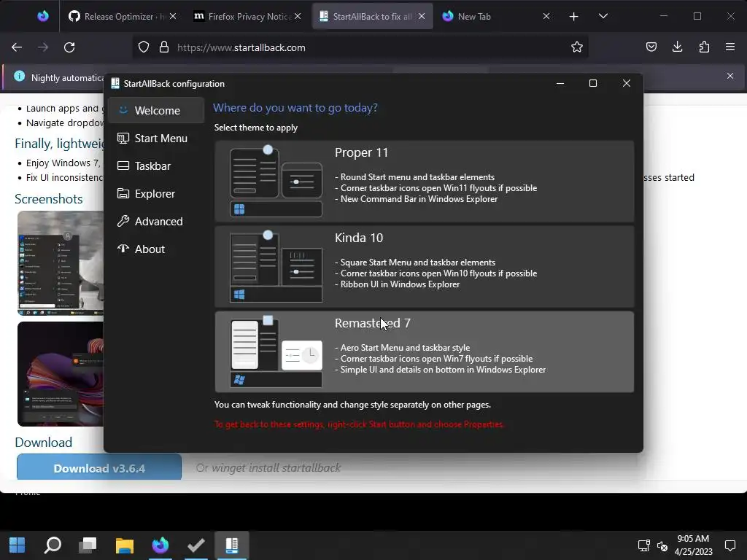This screenshot has width=747, height=560.
Task: Apply the Proper 11 theme
Action: (424, 182)
